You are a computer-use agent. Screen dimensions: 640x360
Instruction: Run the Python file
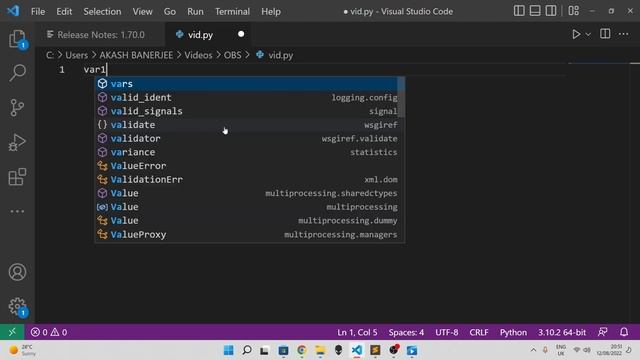(576, 34)
